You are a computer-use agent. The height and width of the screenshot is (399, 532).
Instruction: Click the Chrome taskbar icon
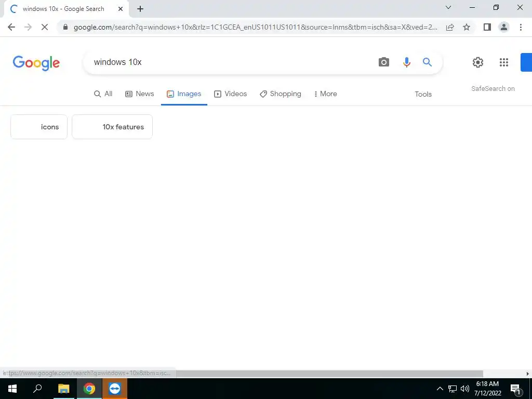89,389
